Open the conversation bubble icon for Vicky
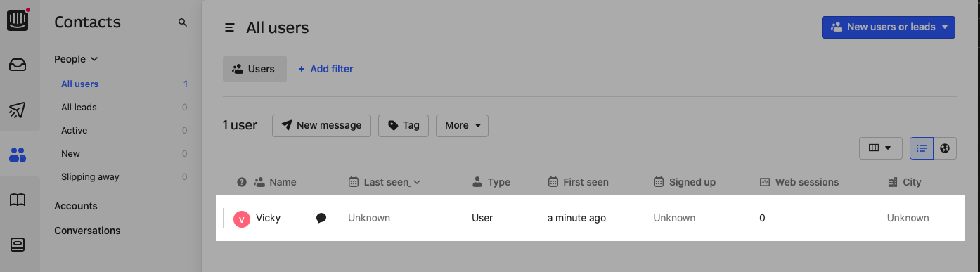 coord(321,218)
